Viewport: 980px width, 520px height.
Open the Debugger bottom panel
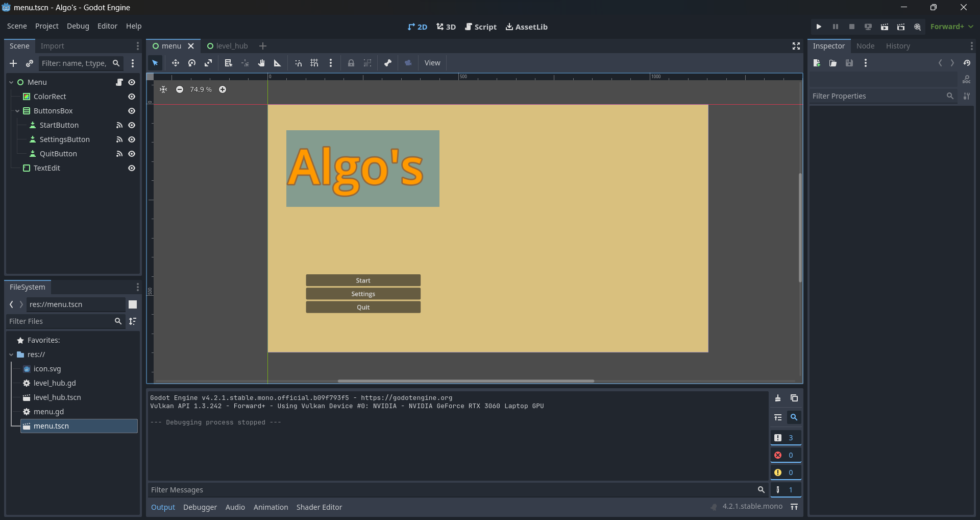(x=200, y=507)
